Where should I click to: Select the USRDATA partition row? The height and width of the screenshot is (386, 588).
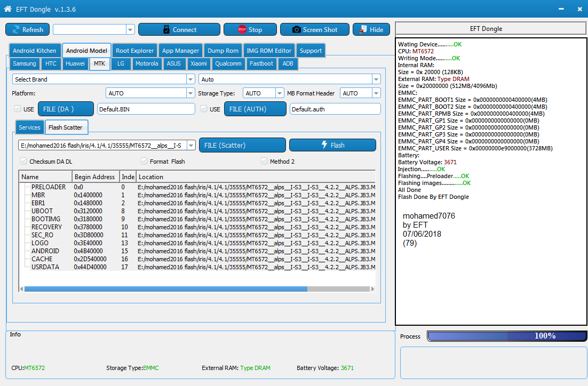click(197, 267)
